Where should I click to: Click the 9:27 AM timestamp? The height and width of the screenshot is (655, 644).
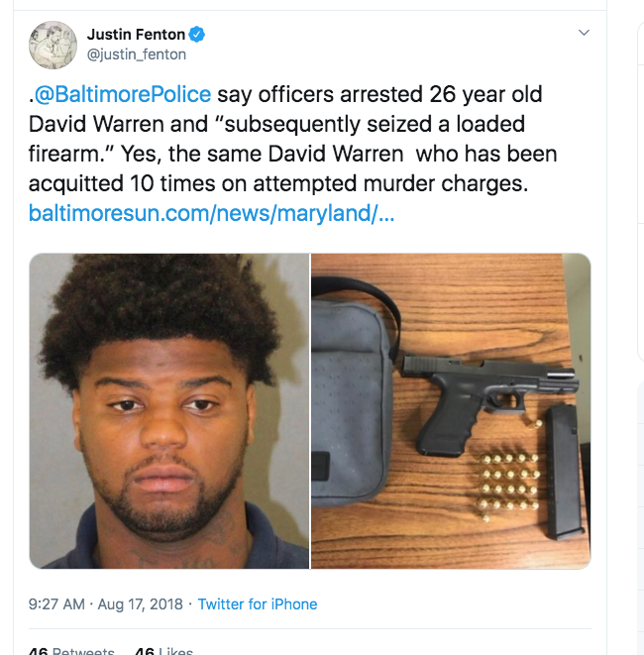pyautogui.click(x=56, y=604)
